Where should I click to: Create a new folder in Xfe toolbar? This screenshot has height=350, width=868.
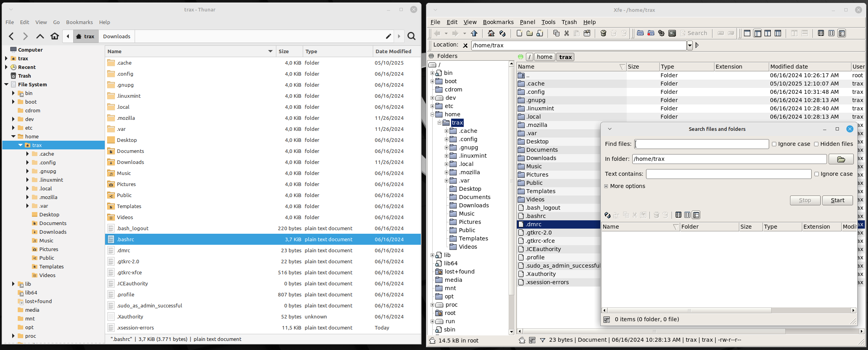[x=529, y=34]
